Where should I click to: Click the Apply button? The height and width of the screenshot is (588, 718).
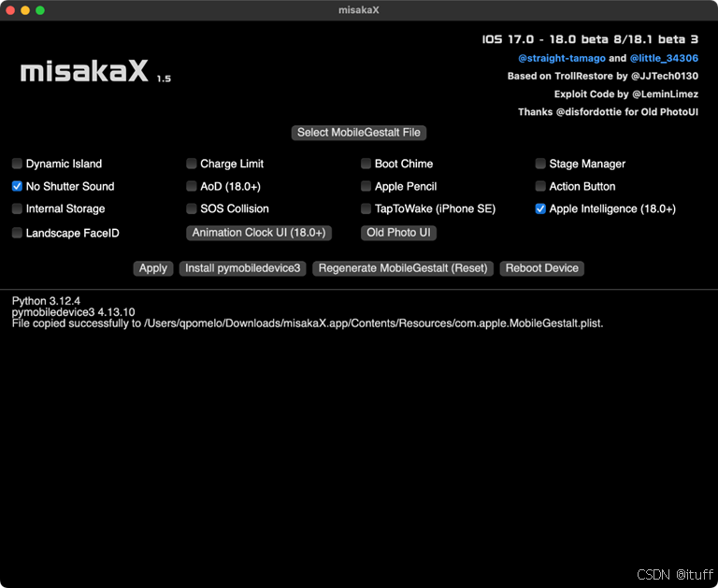pos(153,268)
